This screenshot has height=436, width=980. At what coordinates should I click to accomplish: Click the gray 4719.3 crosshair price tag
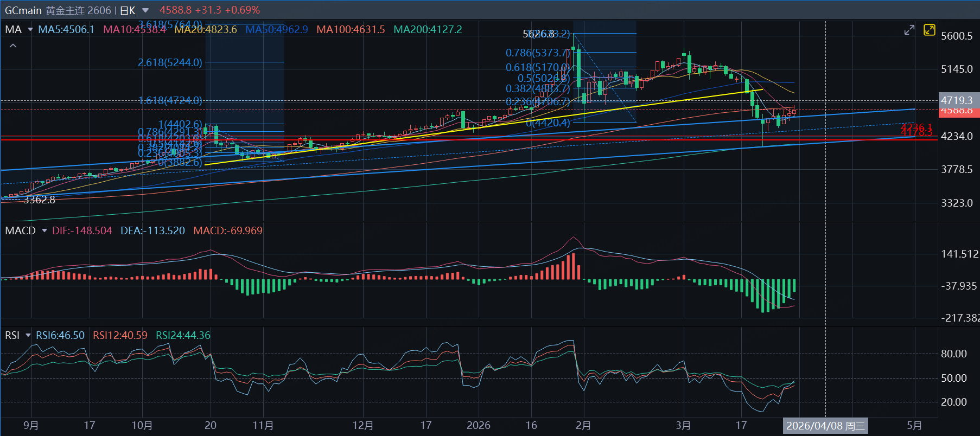click(957, 100)
